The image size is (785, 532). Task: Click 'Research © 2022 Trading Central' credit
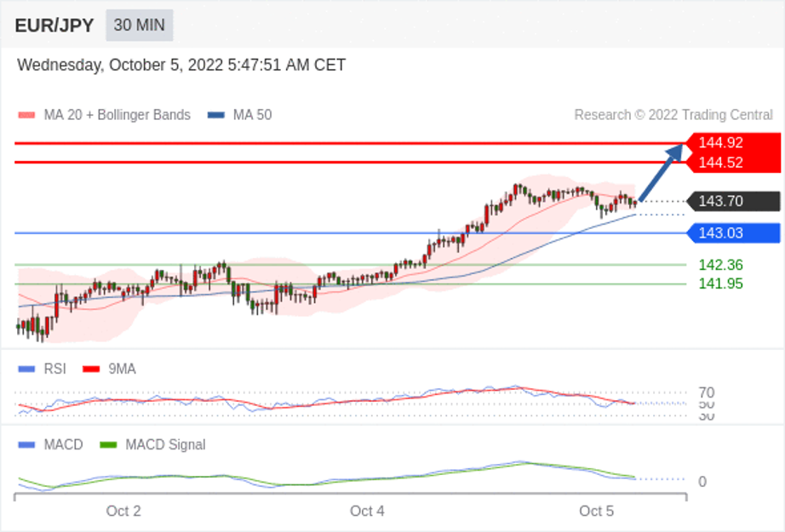(673, 115)
